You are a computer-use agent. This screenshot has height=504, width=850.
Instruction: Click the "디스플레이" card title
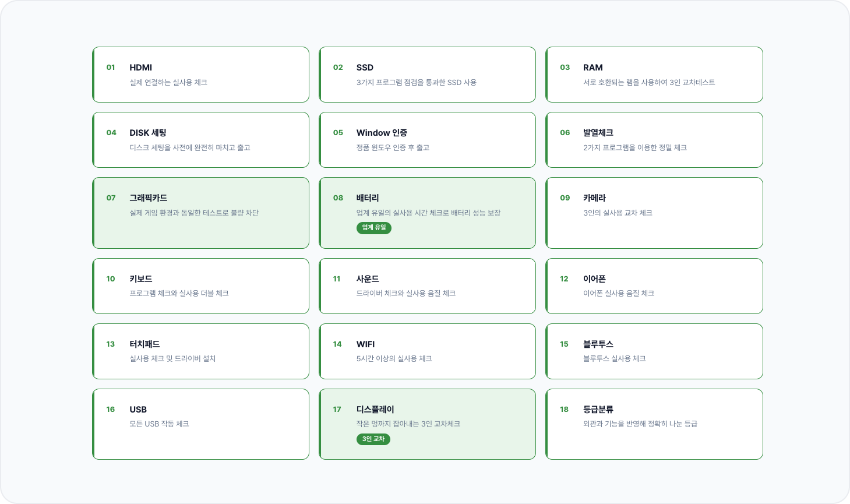point(375,410)
